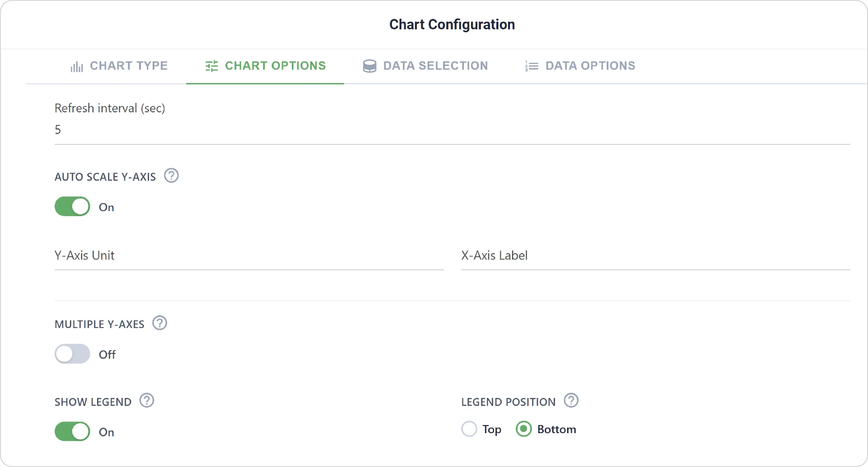The width and height of the screenshot is (868, 467).
Task: Switch to the Data Selection tab
Action: [425, 66]
